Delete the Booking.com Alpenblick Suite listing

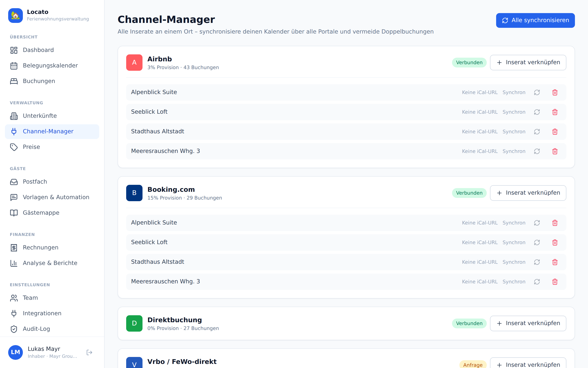555,223
